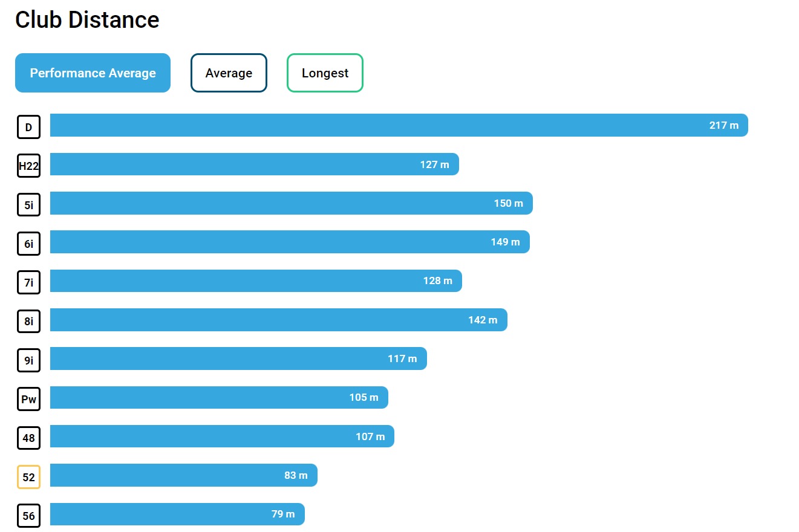Click the 7i club badge
Viewport: 799px width, 532px height.
[x=28, y=282]
